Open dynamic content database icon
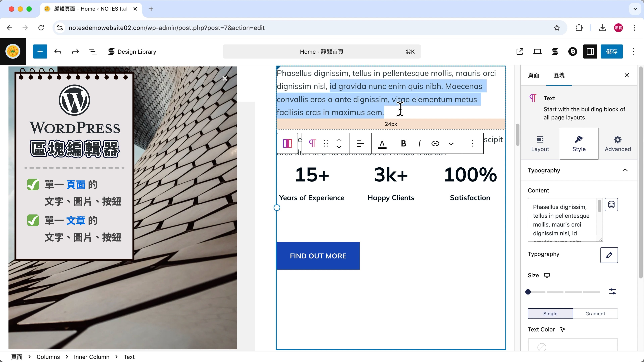Viewport: 644px width, 362px height. click(x=611, y=205)
